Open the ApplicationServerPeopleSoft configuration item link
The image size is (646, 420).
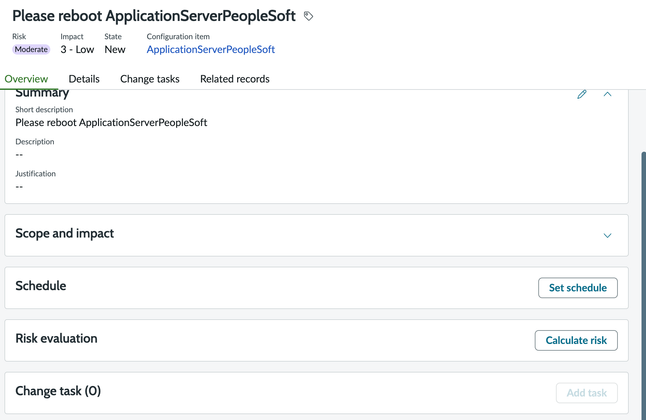coord(211,49)
